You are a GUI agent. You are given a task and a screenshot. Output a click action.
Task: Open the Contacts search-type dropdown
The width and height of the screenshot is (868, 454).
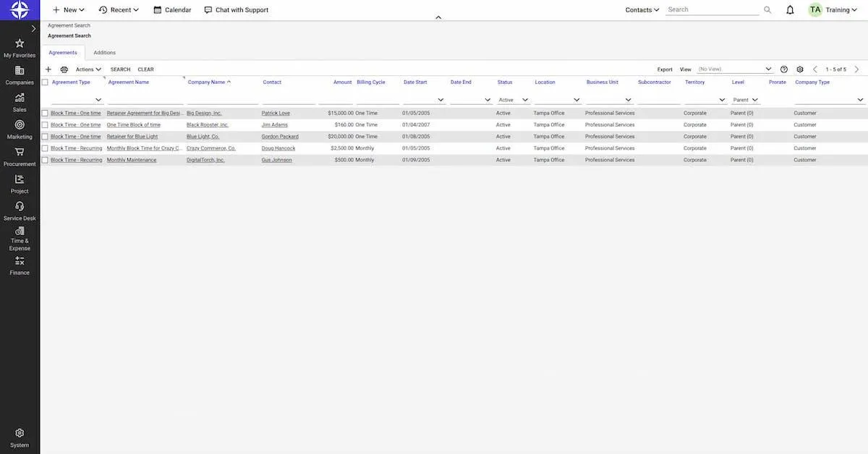pyautogui.click(x=642, y=10)
